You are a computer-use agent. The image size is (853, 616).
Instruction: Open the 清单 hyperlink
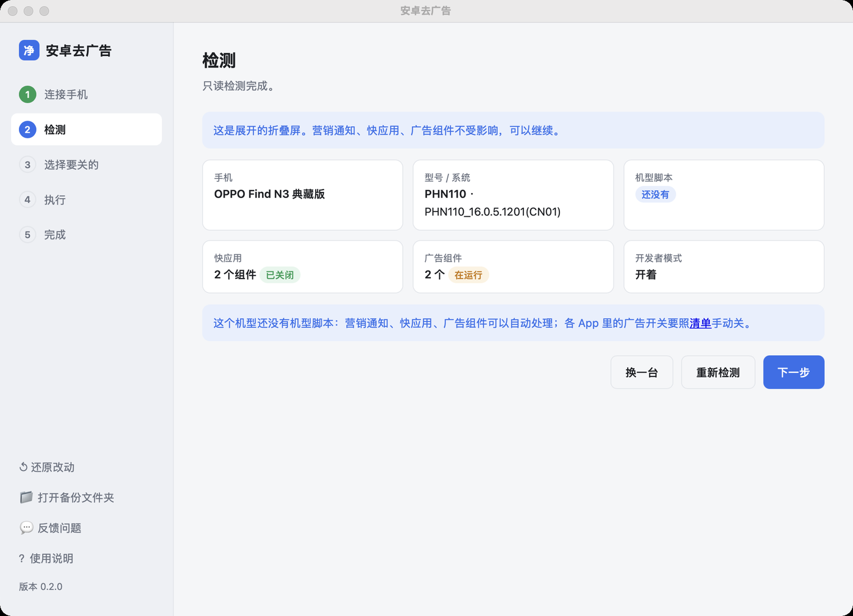click(x=700, y=323)
